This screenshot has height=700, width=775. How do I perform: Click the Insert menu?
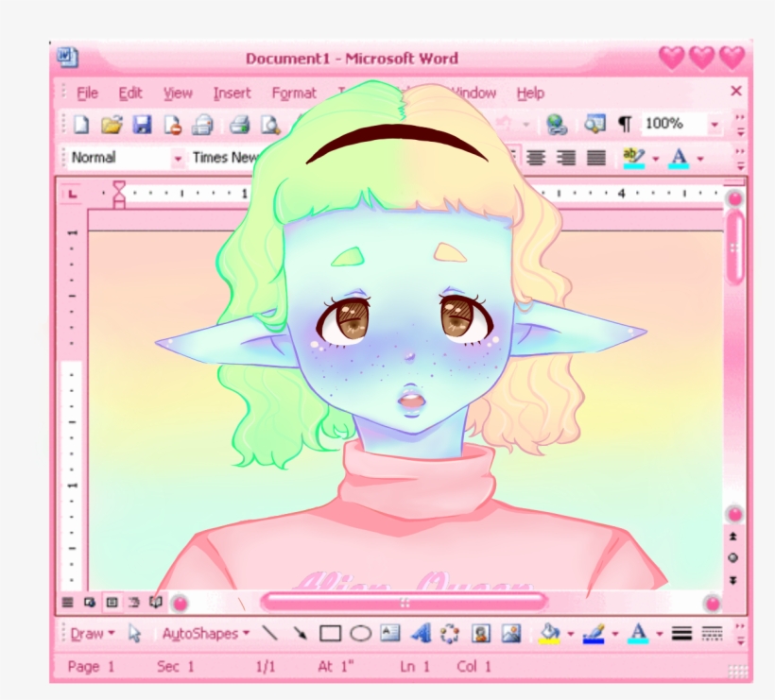point(232,94)
